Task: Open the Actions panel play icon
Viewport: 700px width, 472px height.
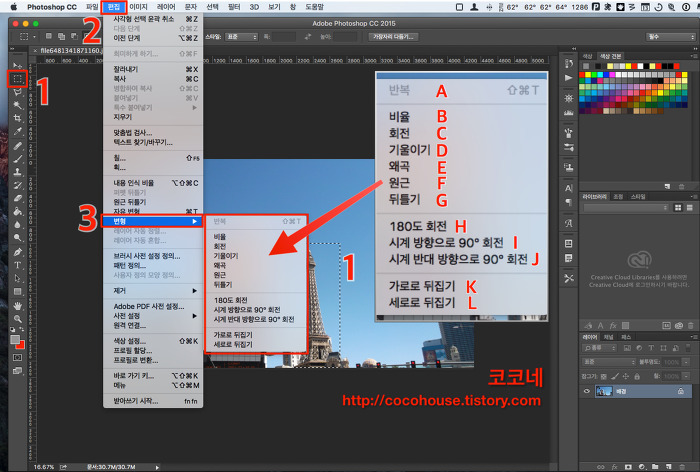Action: 568,78
